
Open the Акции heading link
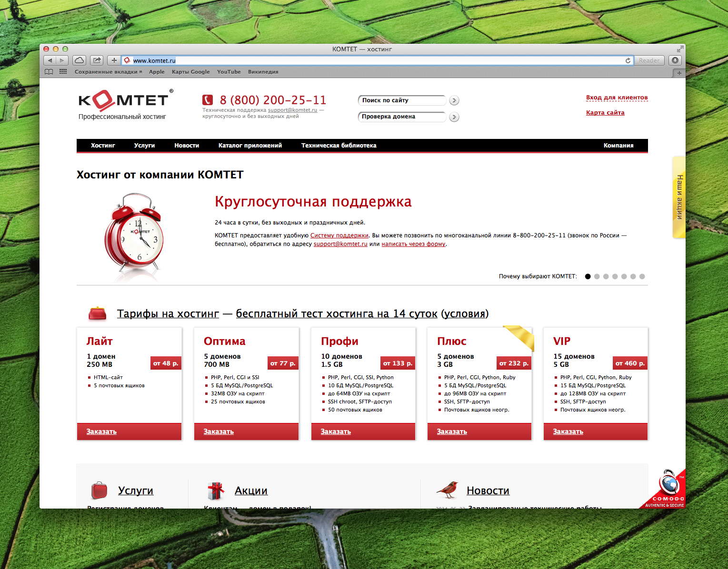pos(251,491)
